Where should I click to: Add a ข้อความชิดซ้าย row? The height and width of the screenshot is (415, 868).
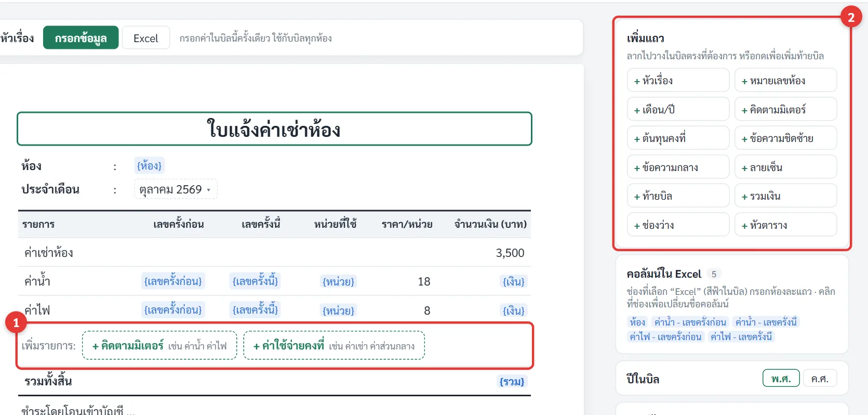click(785, 138)
